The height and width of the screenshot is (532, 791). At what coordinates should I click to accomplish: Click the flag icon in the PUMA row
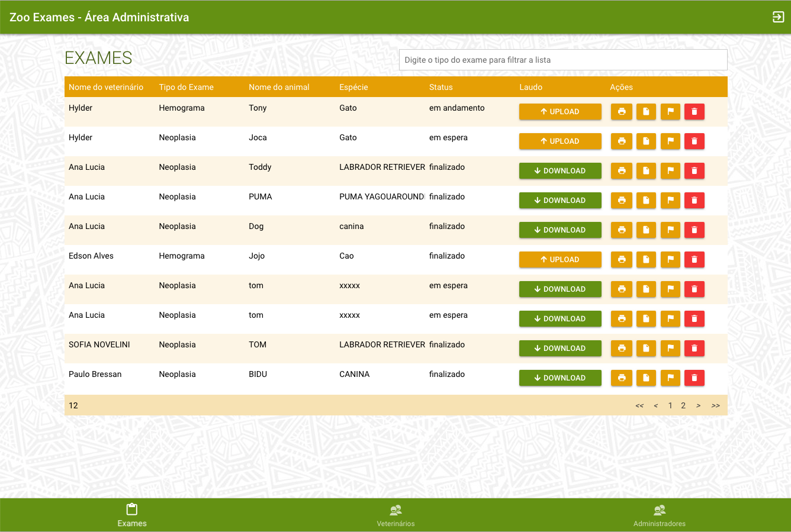pos(670,201)
